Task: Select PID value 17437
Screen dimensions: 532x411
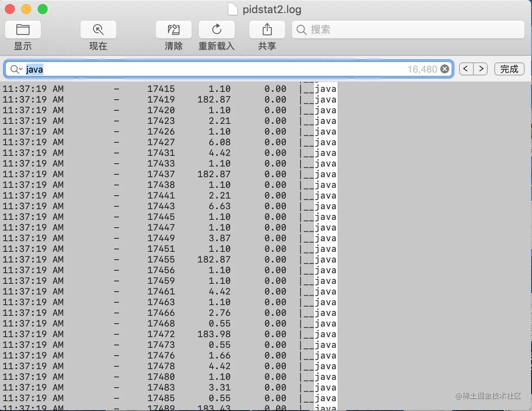Action: [161, 174]
